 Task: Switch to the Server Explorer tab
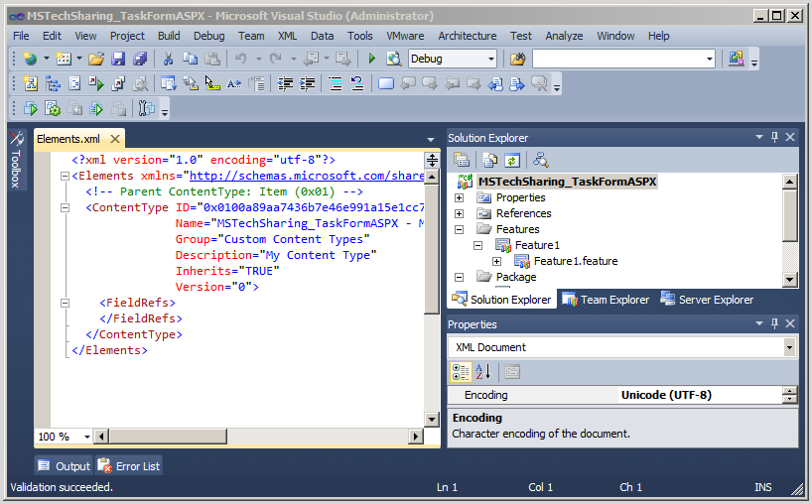coord(707,300)
